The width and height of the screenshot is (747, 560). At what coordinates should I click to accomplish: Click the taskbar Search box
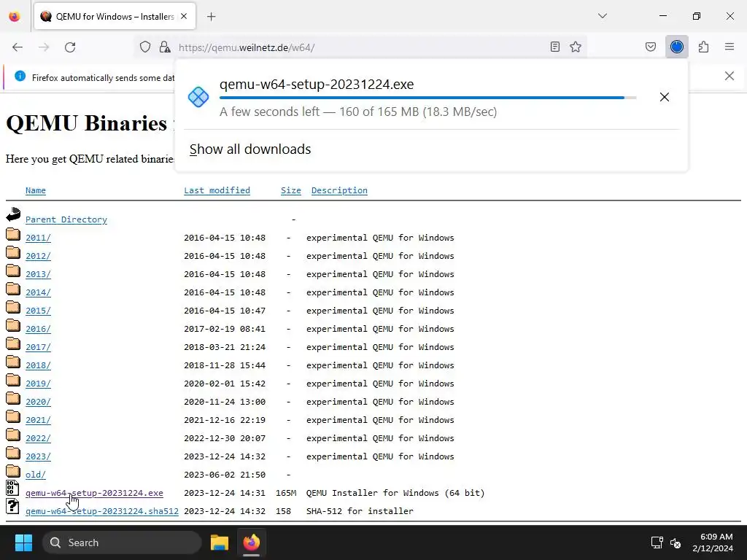[122, 542]
